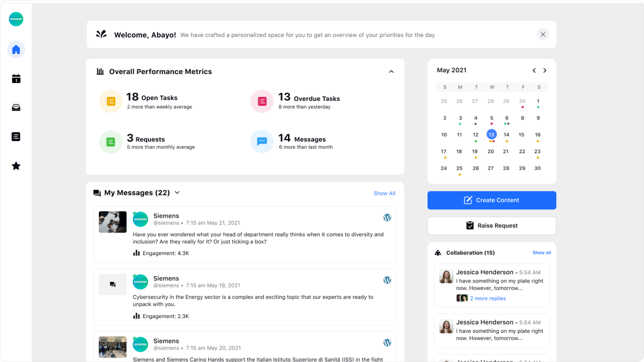Click the Collaboration people icon
The width and height of the screenshot is (644, 362).
[x=438, y=253]
